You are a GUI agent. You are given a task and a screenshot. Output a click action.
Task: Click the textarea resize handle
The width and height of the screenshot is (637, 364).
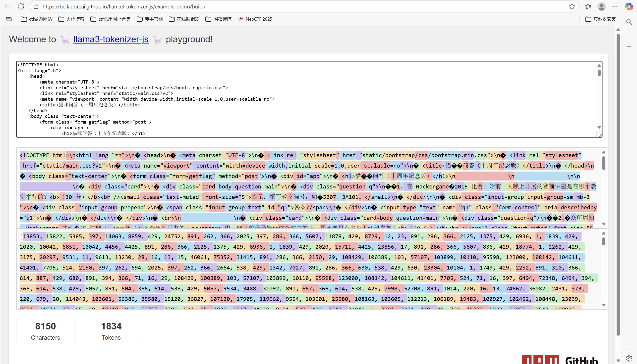(600, 135)
